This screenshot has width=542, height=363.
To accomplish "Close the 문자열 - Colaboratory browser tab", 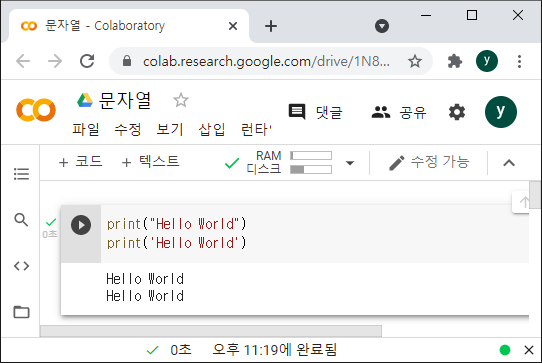I will (x=233, y=26).
